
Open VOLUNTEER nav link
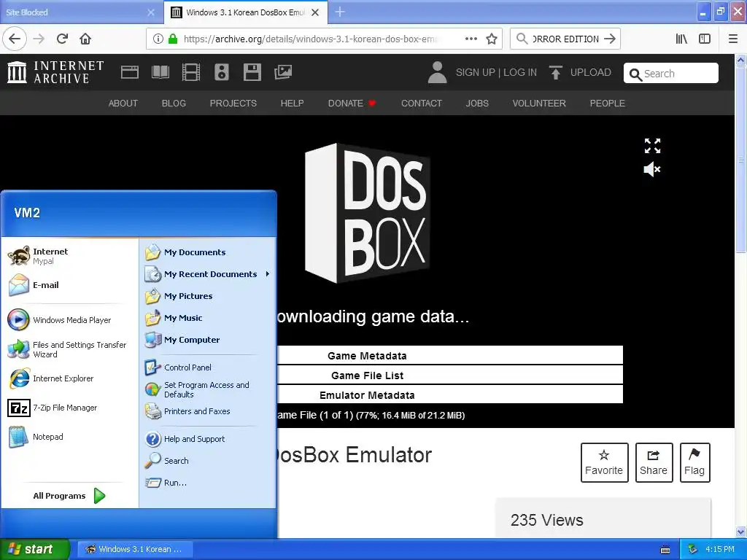539,104
